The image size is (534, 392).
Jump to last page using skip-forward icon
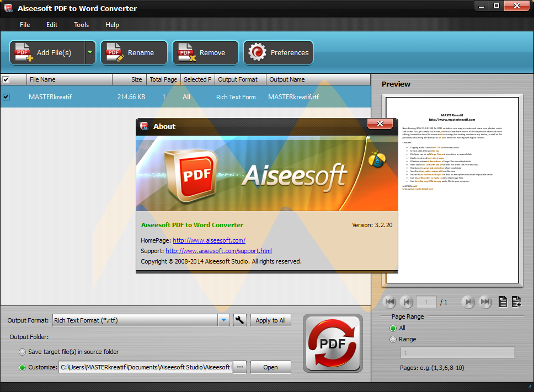(x=485, y=302)
